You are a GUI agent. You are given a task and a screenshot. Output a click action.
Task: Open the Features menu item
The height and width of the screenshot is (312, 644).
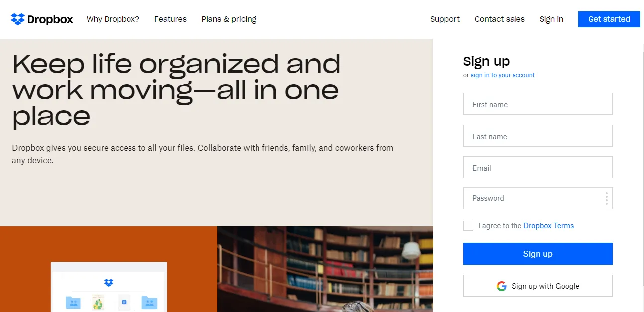(170, 19)
